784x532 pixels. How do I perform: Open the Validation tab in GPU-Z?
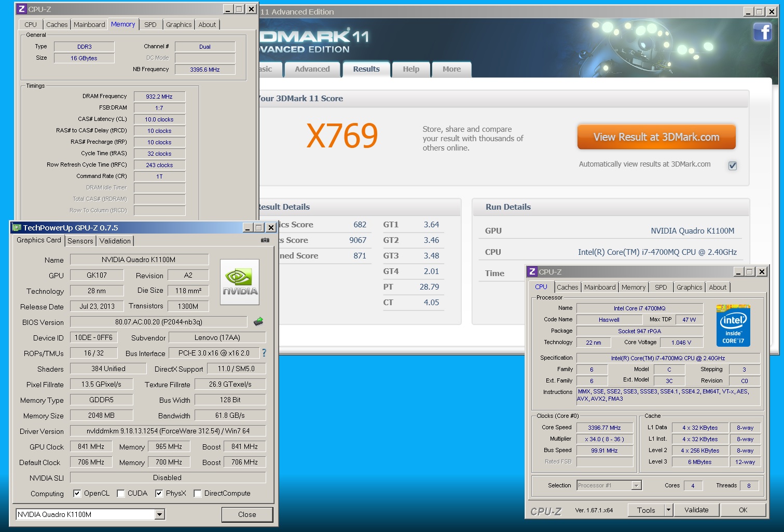pyautogui.click(x=115, y=241)
